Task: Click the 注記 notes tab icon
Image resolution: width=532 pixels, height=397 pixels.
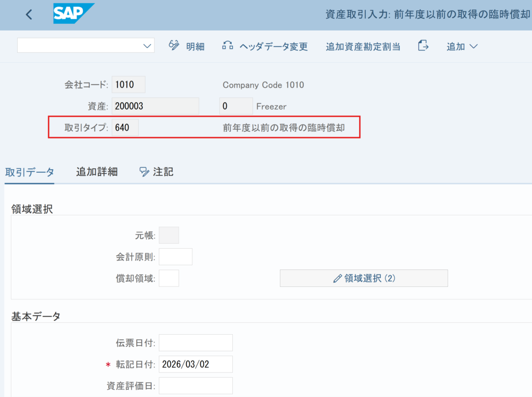Action: coord(144,172)
